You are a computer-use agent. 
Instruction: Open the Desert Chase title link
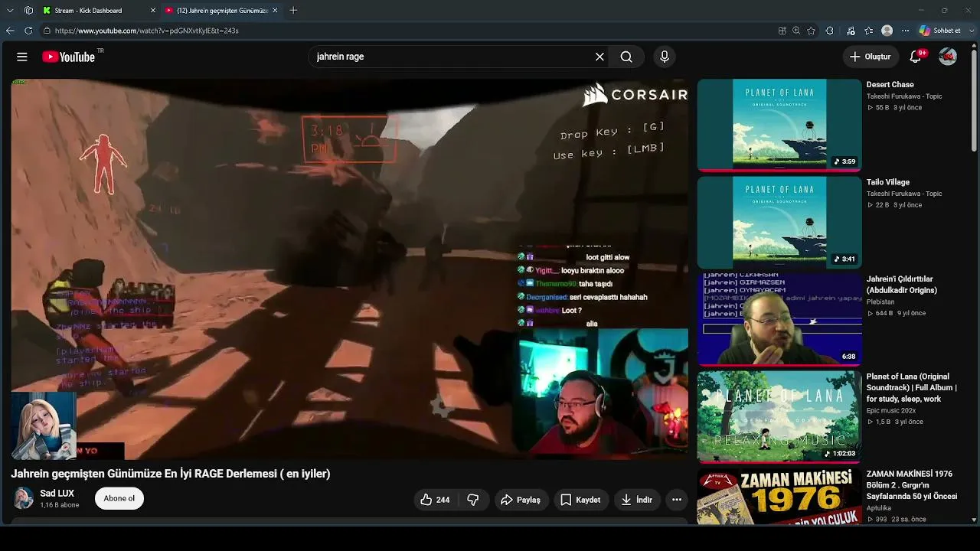click(x=890, y=84)
